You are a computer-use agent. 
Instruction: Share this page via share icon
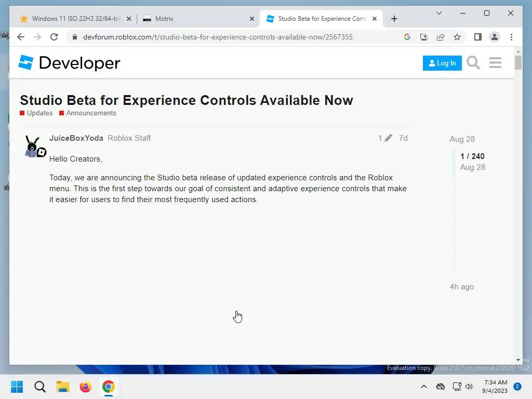tap(441, 37)
